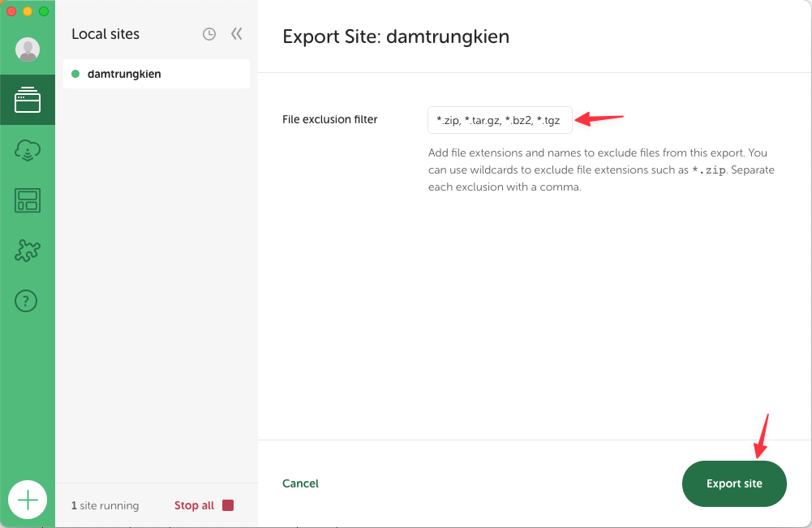812x528 pixels.
Task: Click the 1 site running status text
Action: click(105, 505)
